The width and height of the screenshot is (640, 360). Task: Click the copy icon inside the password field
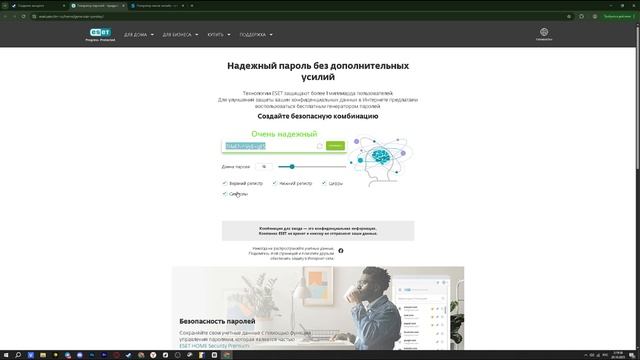point(320,146)
